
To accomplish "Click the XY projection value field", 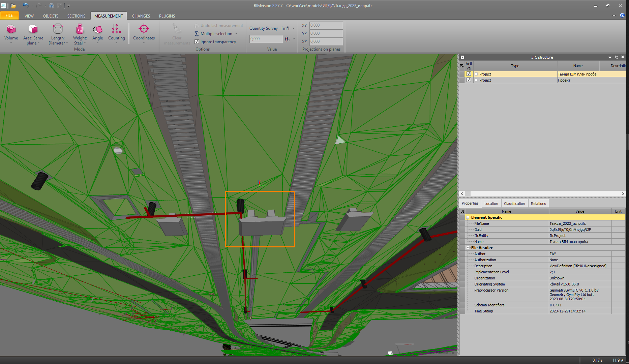I will [x=326, y=25].
